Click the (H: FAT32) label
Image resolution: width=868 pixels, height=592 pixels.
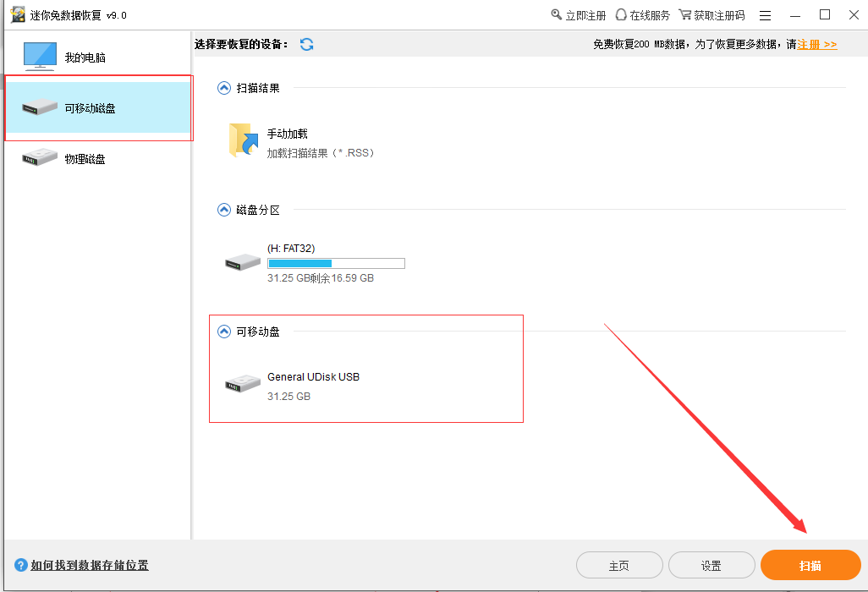[291, 249]
